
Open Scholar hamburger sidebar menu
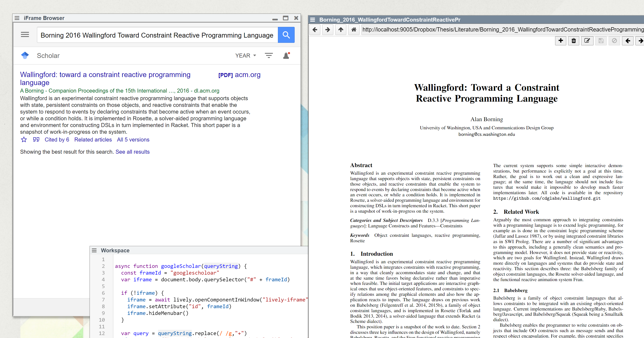[x=25, y=35]
